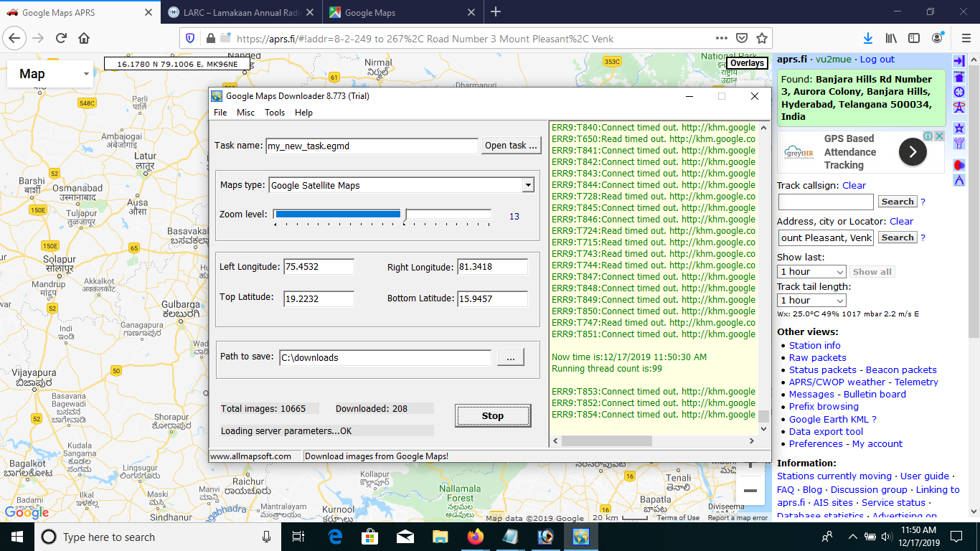Switch to the Google Maps browser tab
This screenshot has width=980, height=551.
point(402,12)
